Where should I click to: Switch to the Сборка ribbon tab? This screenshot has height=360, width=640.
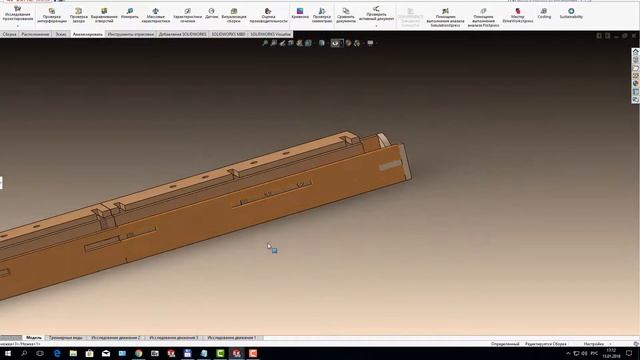[x=9, y=34]
